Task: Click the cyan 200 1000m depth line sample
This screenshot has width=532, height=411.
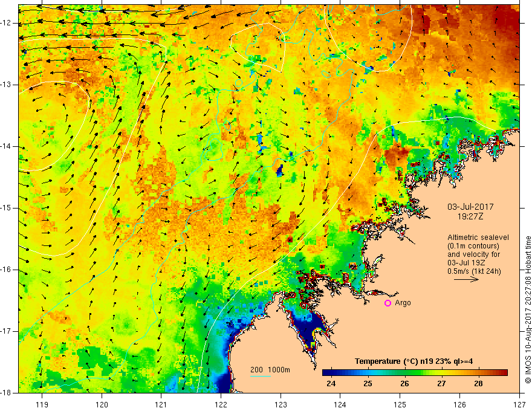Action: (x=261, y=376)
